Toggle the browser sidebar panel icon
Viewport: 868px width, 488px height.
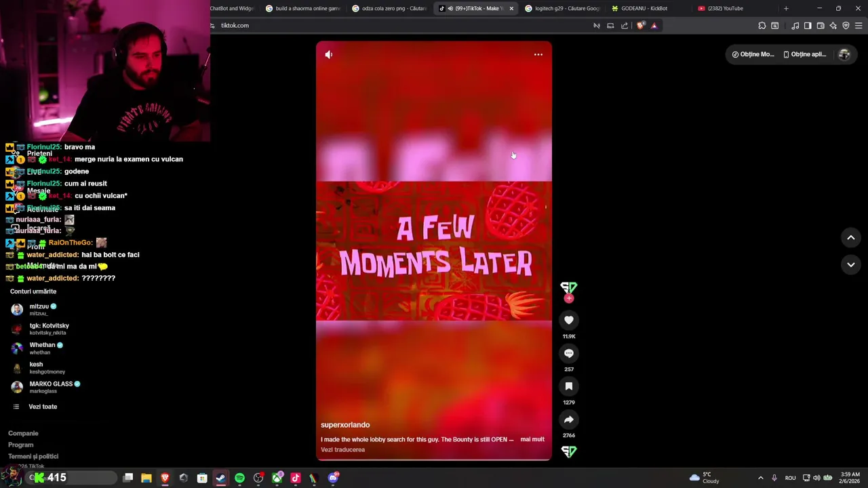click(808, 26)
